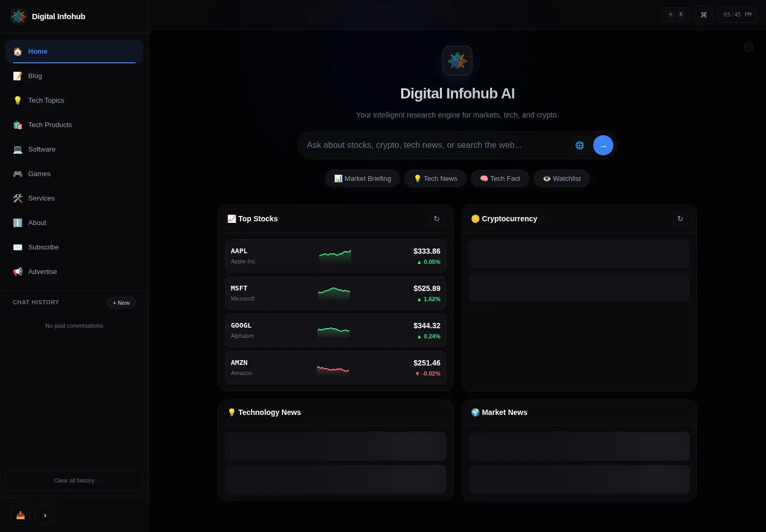The image size is (766, 532).
Task: Refresh the Cryptocurrency panel
Action: click(x=680, y=219)
